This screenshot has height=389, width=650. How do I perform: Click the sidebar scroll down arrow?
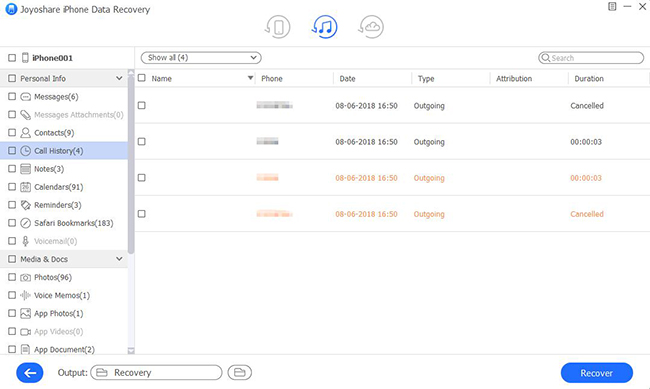131,351
